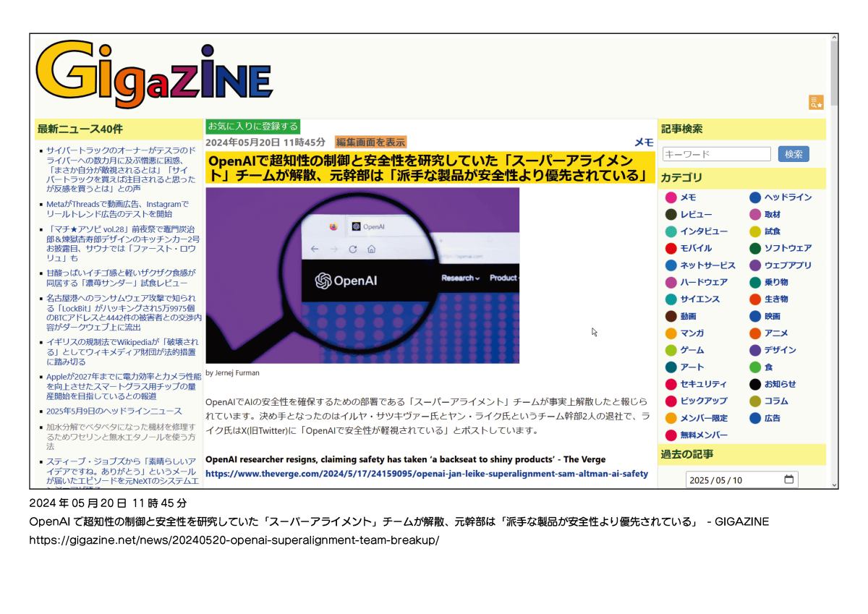
Task: Click the カテゴリ heading
Action: [681, 178]
